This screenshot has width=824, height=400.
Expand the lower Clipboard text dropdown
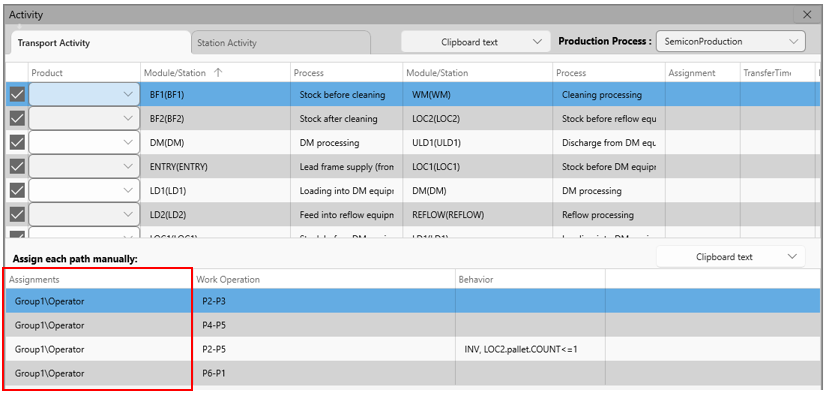730,257
